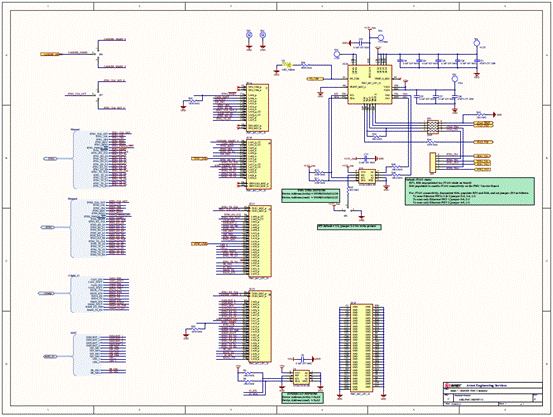Click the first connector bank yellow block

point(258,108)
